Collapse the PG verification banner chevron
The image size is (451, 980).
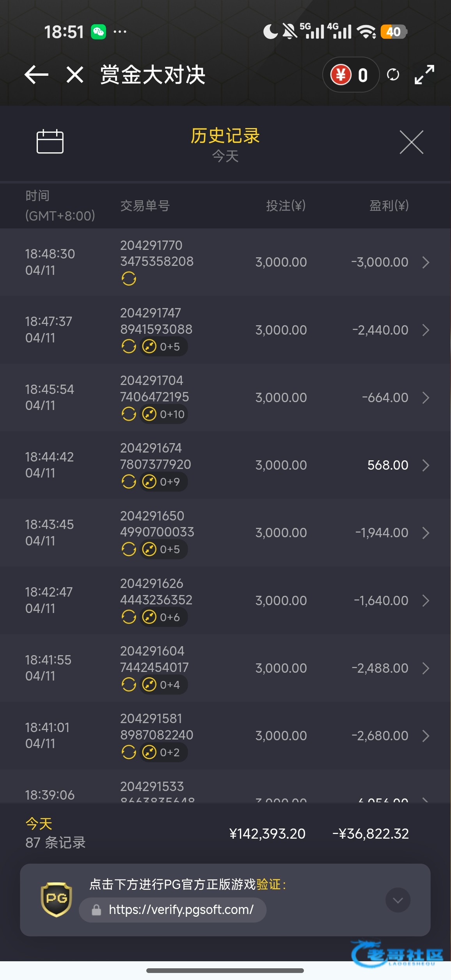pyautogui.click(x=398, y=900)
